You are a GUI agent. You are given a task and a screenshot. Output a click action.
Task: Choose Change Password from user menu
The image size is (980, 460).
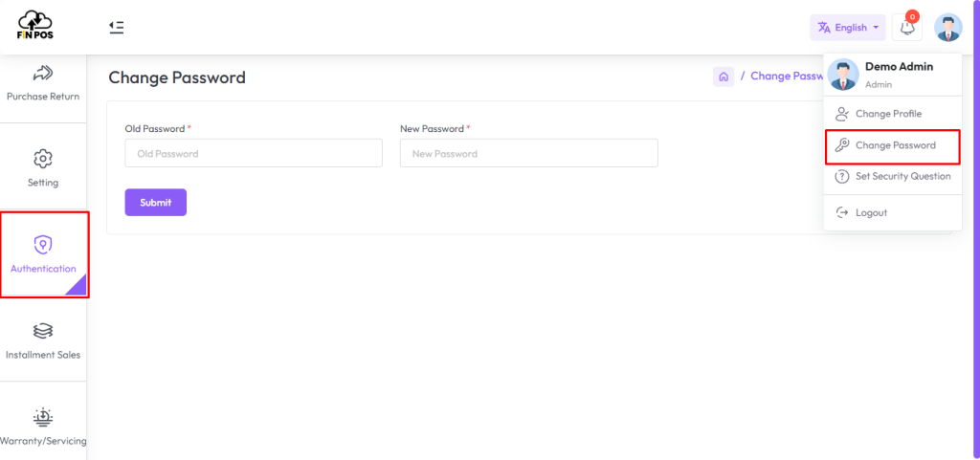click(893, 146)
